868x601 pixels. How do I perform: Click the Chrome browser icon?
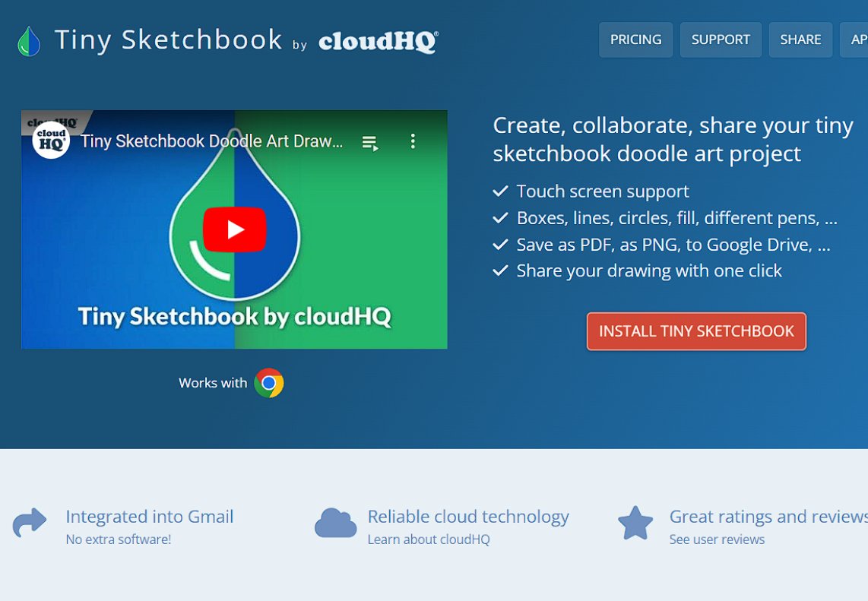coord(269,383)
